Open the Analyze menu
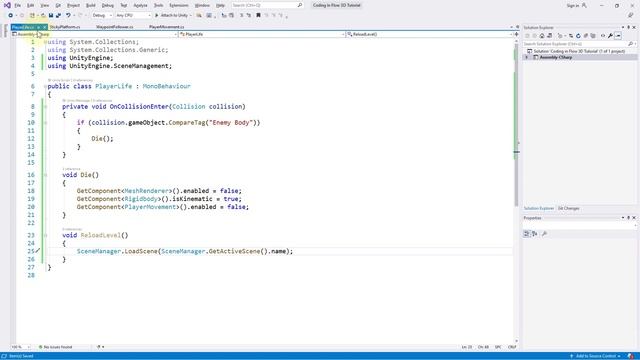 (x=140, y=5)
